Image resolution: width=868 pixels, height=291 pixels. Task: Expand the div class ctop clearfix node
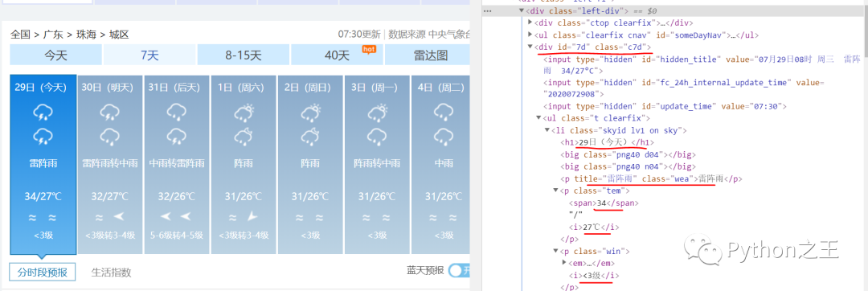[x=530, y=23]
